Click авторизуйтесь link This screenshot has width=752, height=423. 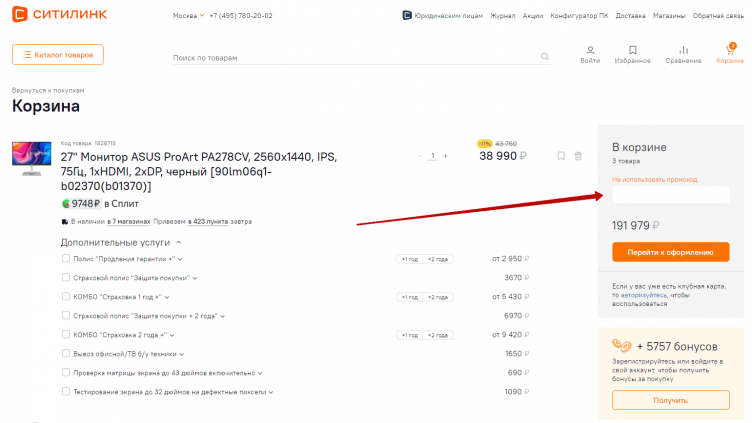point(644,295)
